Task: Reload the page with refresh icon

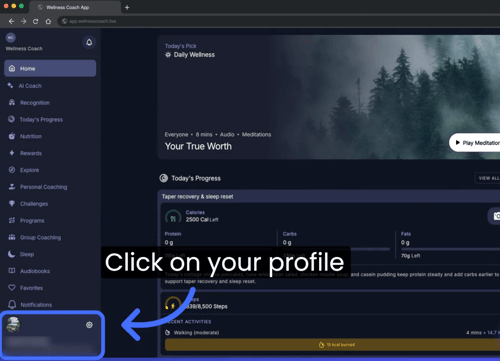Action: coord(35,21)
